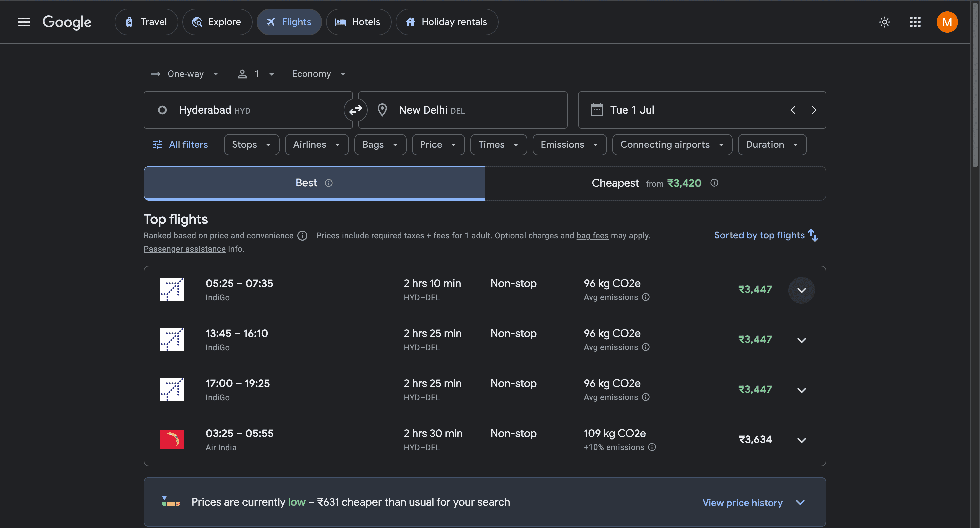Click info icon next to Best
Screen dimensions: 980x528
pos(328,183)
